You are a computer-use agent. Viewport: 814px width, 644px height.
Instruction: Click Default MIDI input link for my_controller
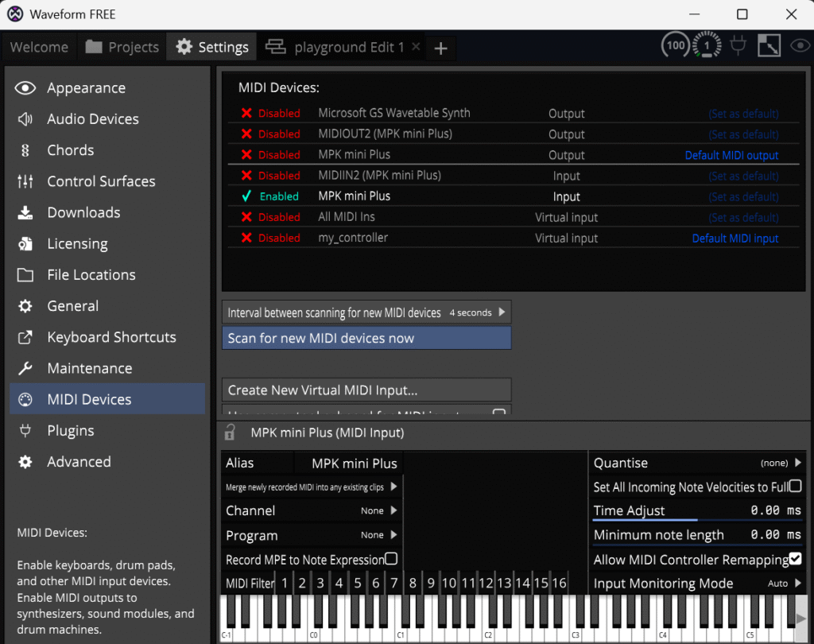click(735, 239)
